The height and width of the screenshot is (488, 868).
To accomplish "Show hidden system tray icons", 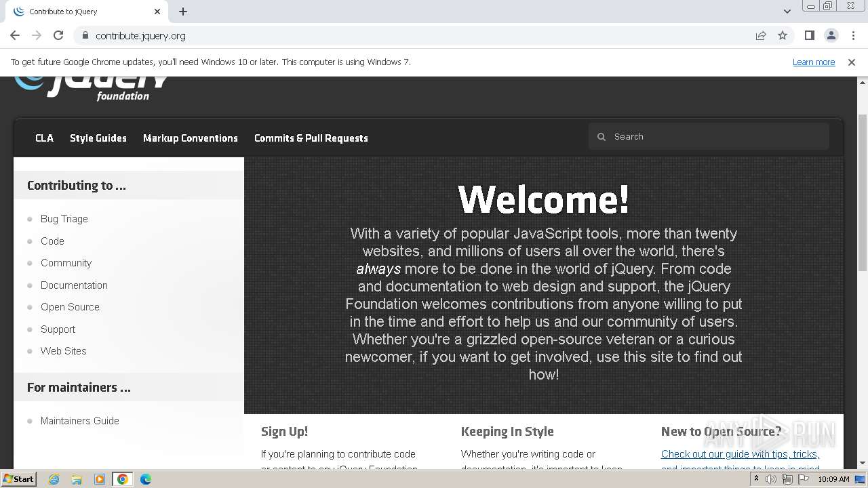I will [x=756, y=479].
